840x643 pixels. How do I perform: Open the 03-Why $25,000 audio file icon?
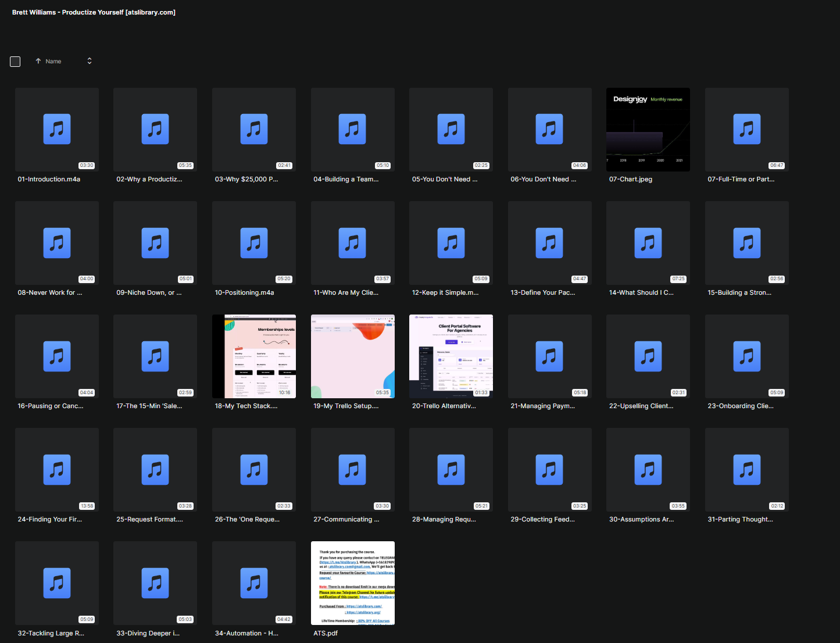pyautogui.click(x=254, y=129)
